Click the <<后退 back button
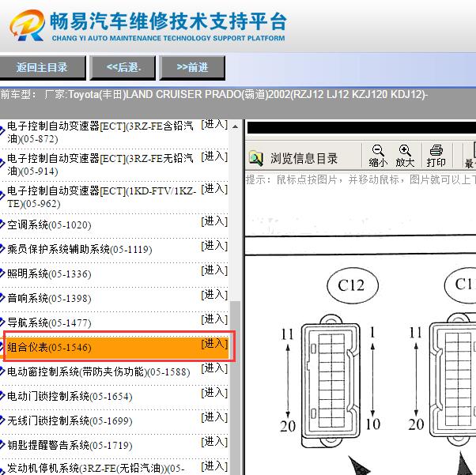The width and height of the screenshot is (476, 475). point(123,67)
